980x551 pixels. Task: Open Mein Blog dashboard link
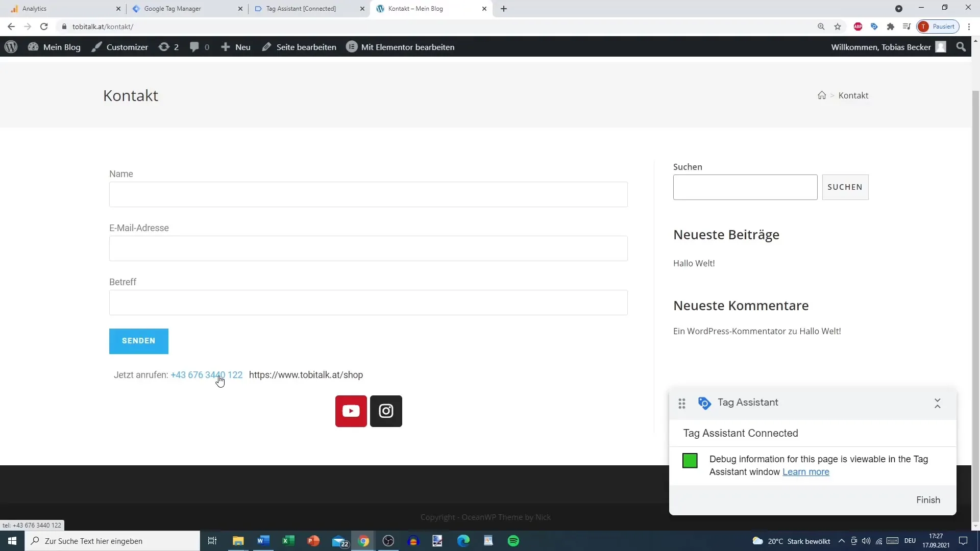(x=54, y=47)
